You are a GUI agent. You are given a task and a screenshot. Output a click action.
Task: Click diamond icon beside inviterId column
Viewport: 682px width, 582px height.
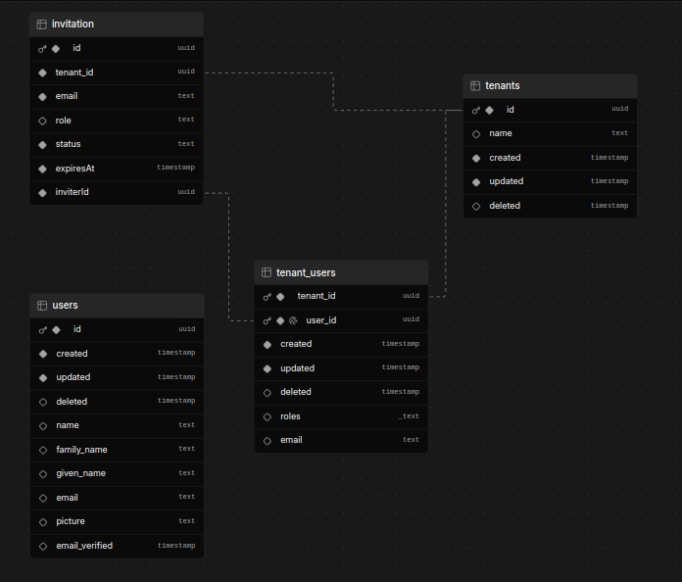click(42, 193)
